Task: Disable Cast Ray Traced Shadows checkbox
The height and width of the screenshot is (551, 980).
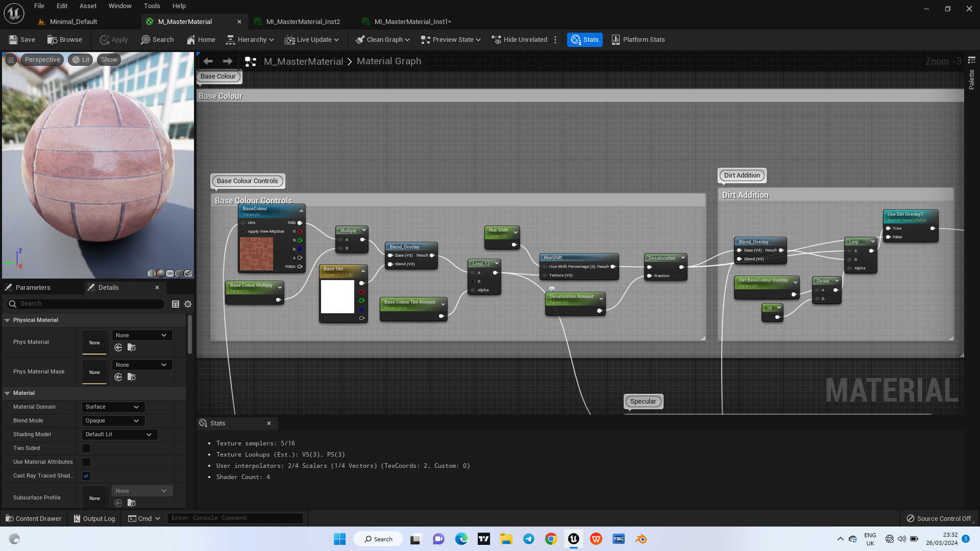Action: [86, 475]
